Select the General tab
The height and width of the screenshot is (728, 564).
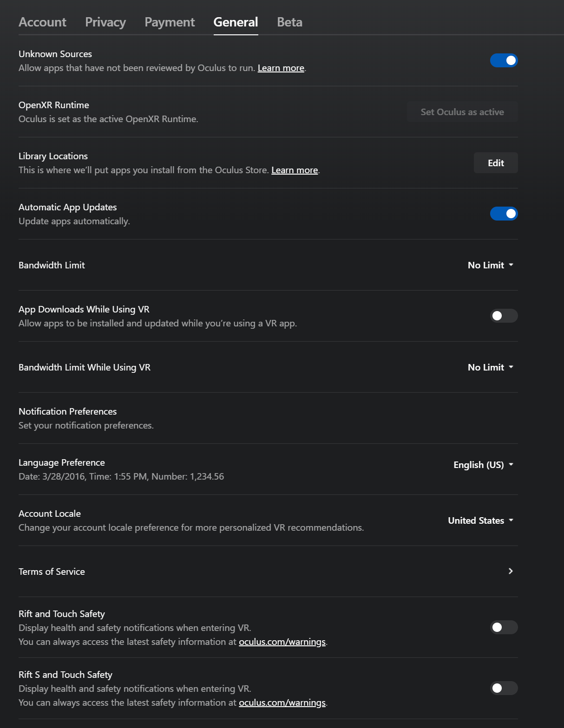(236, 22)
